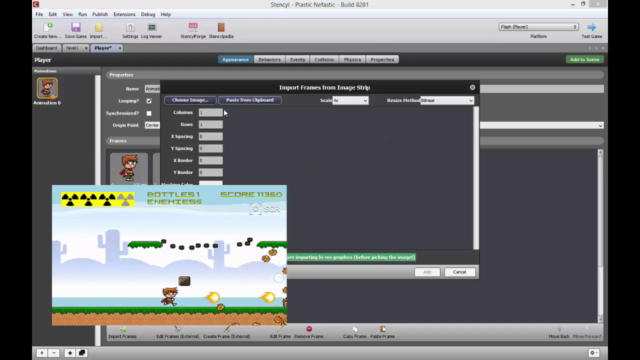The height and width of the screenshot is (360, 640).
Task: Click the import dialog vertical scrollbar
Action: (476, 178)
